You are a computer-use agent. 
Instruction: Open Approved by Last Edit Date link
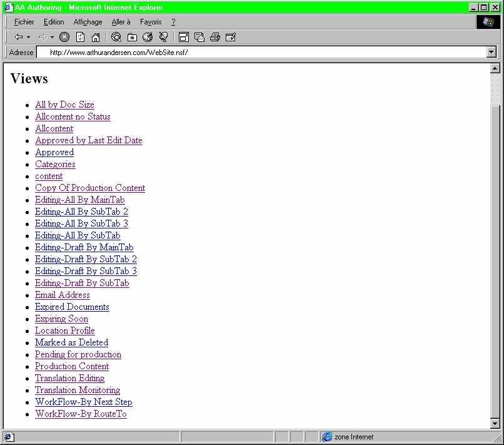(89, 140)
